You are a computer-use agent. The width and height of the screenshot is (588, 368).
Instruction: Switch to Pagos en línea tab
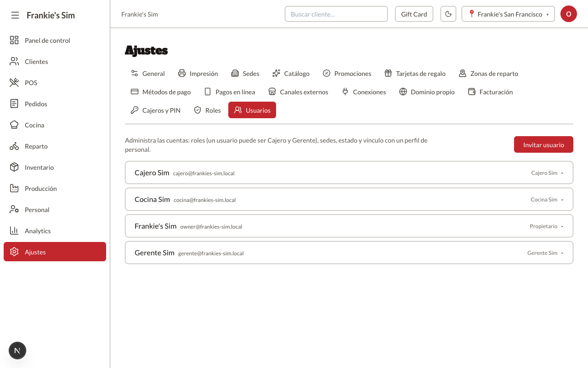click(x=229, y=92)
